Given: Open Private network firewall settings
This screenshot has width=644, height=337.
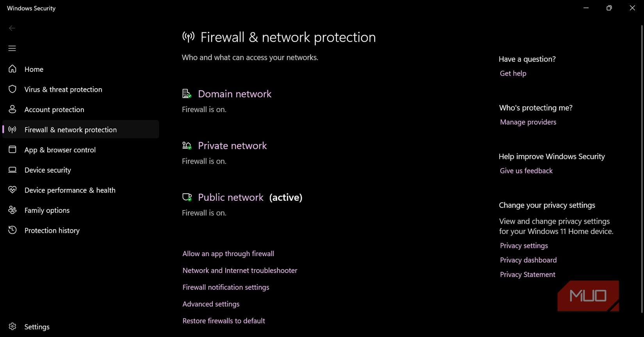Looking at the screenshot, I should 232,145.
